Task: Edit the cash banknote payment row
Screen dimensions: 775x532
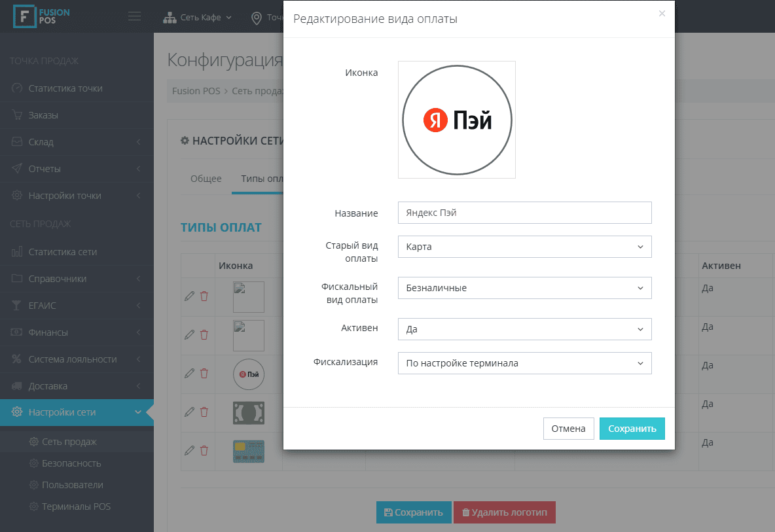Action: tap(189, 412)
